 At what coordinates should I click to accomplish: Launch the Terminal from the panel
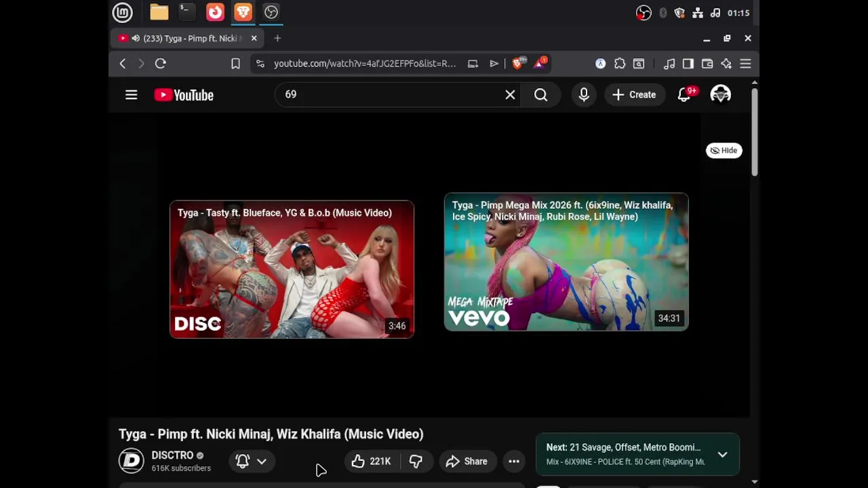(x=186, y=12)
